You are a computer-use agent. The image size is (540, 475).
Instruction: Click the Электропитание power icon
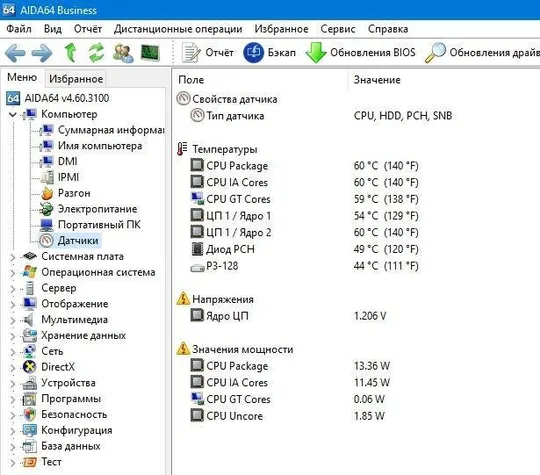(x=47, y=209)
